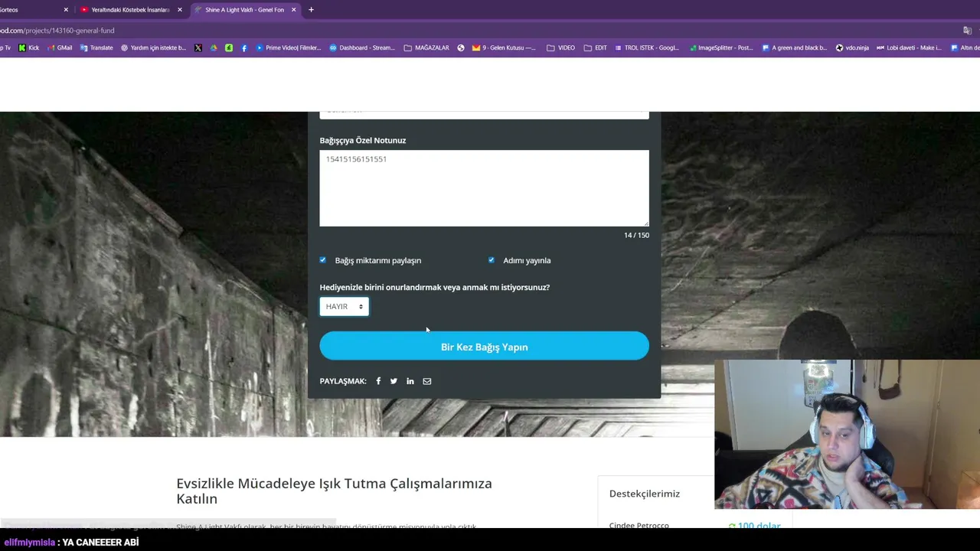The image size is (980, 551).
Task: Click the translate page icon in address bar
Action: (x=967, y=31)
